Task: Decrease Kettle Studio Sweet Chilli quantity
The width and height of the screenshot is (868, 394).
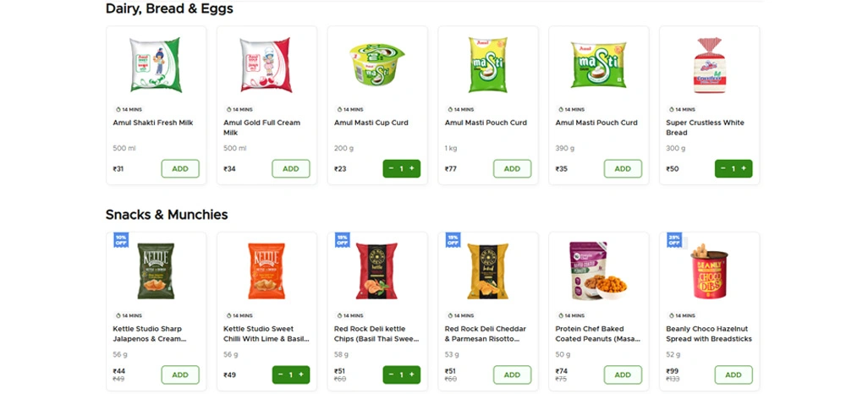Action: (280, 375)
